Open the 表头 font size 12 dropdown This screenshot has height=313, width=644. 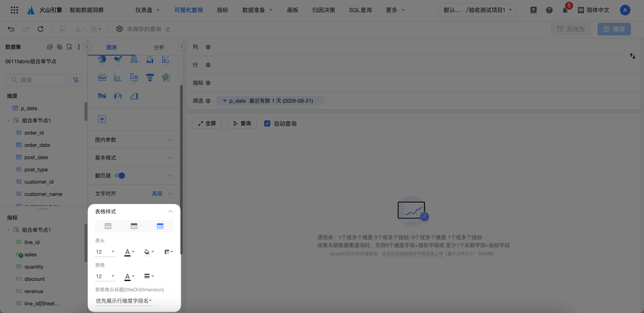pyautogui.click(x=105, y=252)
